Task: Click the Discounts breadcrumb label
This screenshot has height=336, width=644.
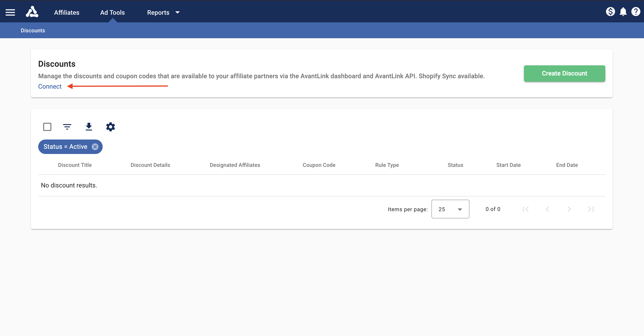Action: point(33,30)
